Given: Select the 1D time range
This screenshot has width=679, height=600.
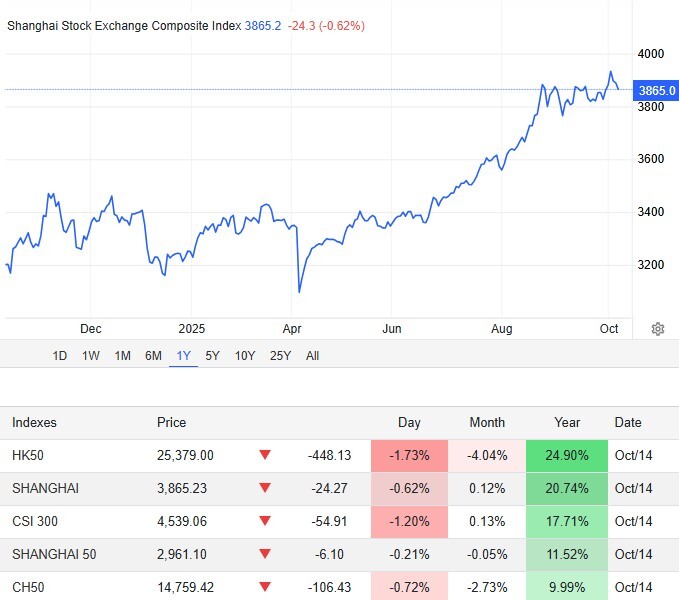Looking at the screenshot, I should tap(60, 355).
